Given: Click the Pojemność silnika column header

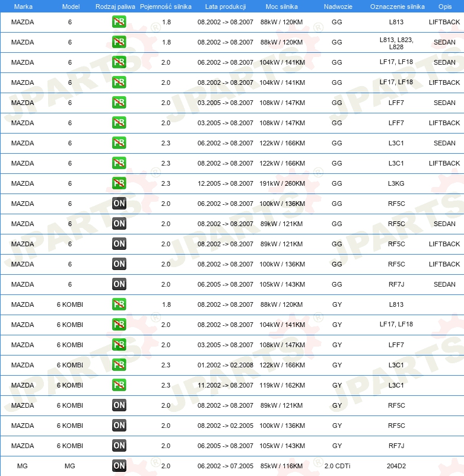Looking at the screenshot, I should [166, 7].
